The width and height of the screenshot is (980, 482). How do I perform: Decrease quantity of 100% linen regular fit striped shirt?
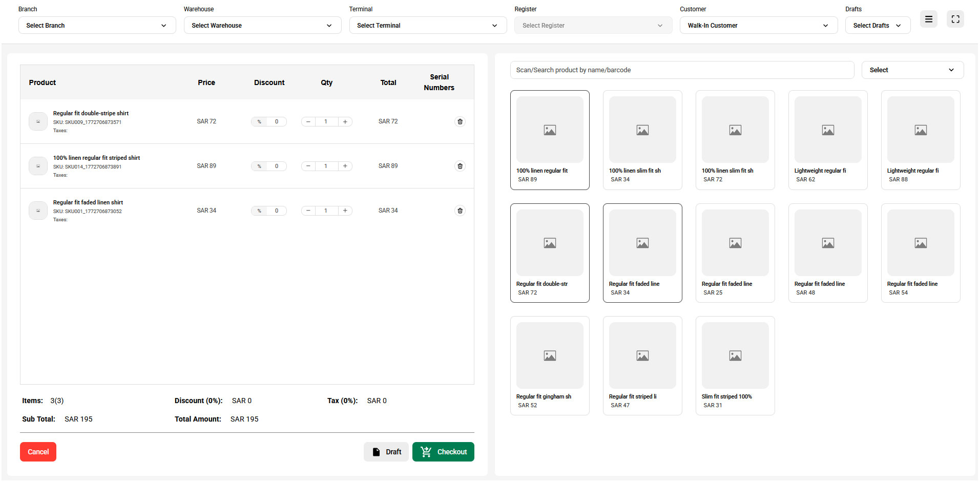[x=308, y=166]
